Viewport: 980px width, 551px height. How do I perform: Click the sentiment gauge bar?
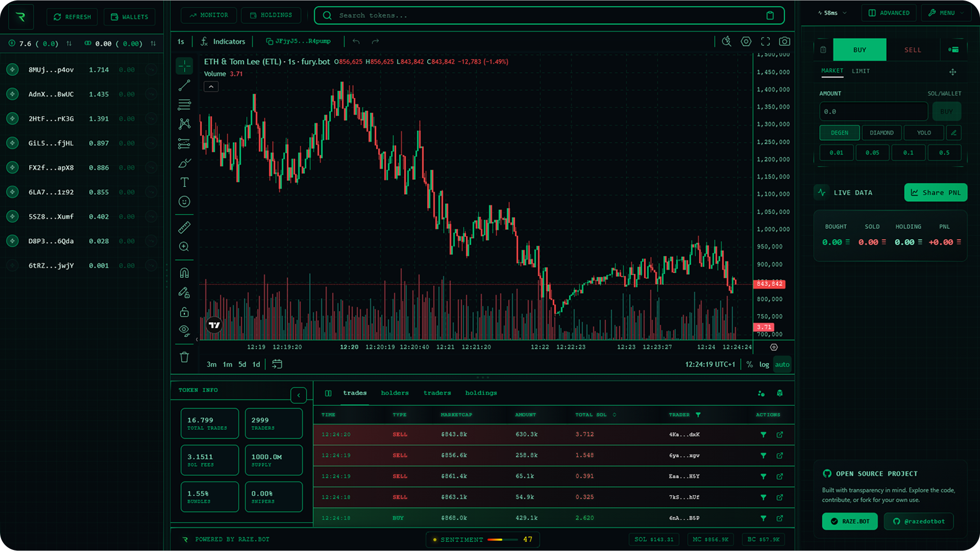pyautogui.click(x=502, y=539)
